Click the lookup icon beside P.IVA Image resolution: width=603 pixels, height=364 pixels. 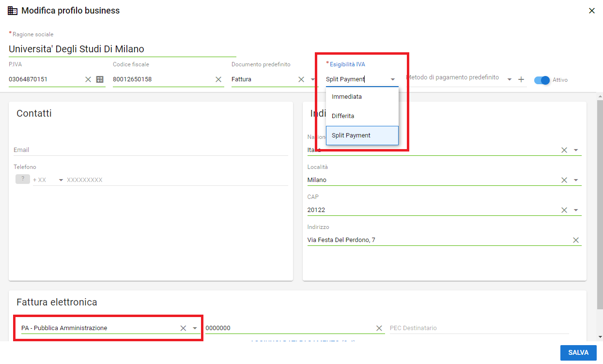[100, 79]
